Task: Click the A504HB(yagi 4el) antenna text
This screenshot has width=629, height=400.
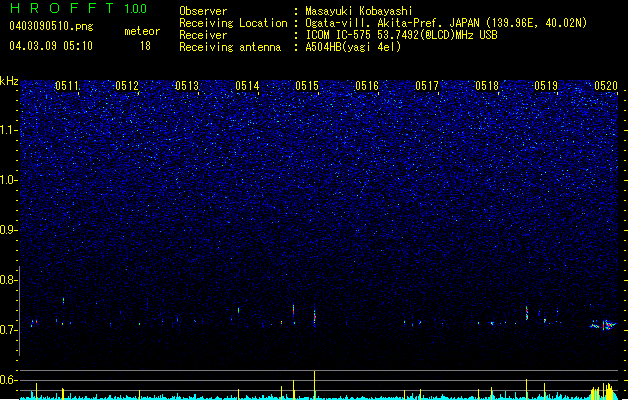Action: point(353,47)
